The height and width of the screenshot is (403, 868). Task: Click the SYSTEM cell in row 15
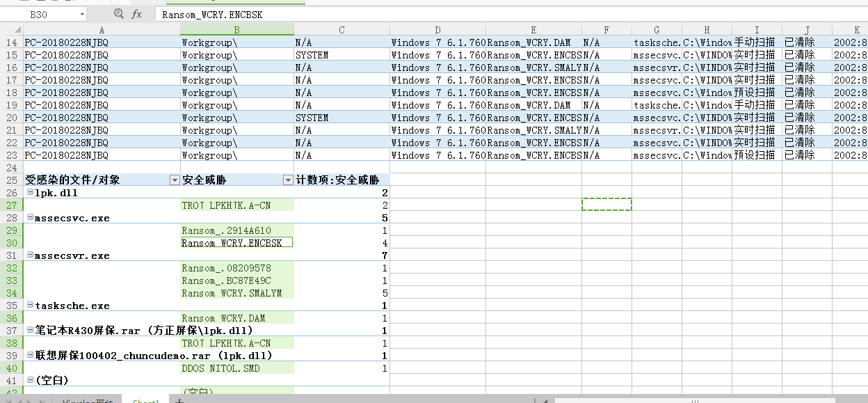341,55
